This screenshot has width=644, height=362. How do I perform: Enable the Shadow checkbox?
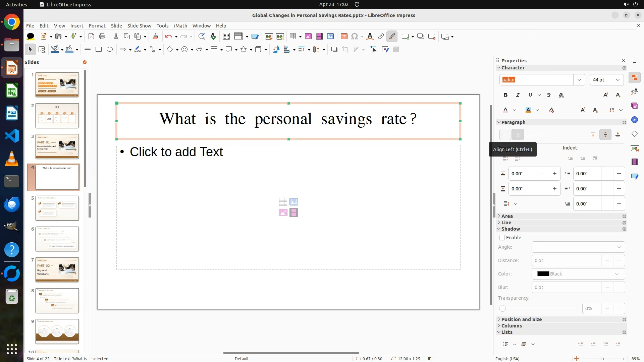(x=502, y=238)
